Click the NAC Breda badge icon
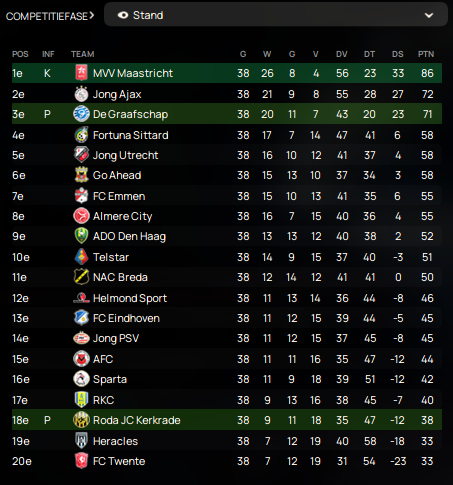Image resolution: width=453 pixels, height=485 pixels. 81,277
